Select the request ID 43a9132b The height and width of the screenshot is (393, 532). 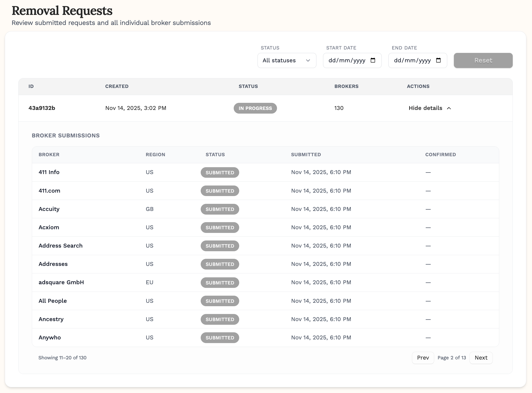click(42, 108)
